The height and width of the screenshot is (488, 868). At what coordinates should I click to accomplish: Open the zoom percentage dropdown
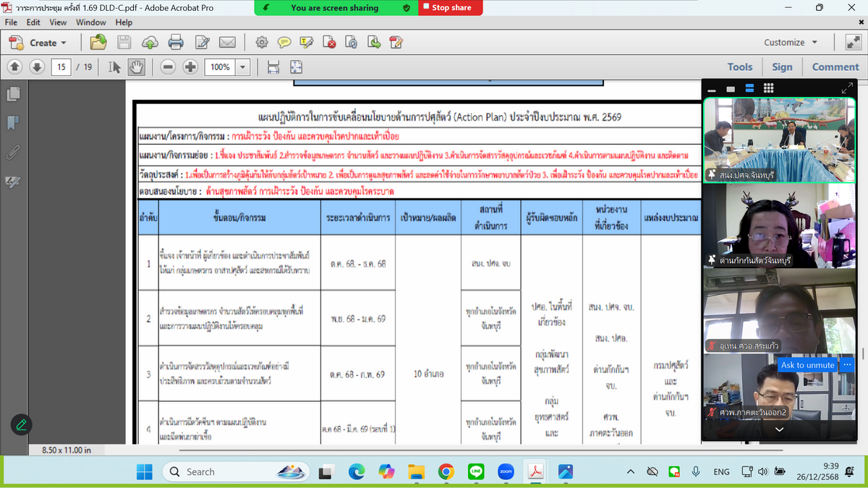242,67
